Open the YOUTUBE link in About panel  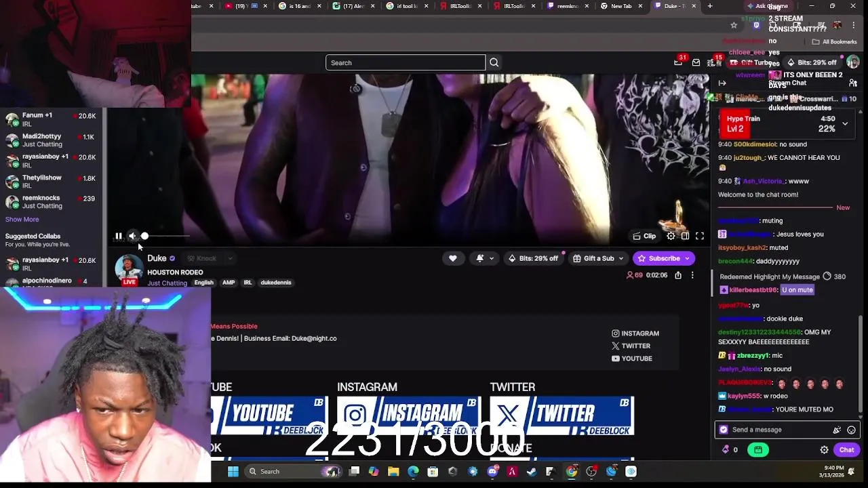631,359
